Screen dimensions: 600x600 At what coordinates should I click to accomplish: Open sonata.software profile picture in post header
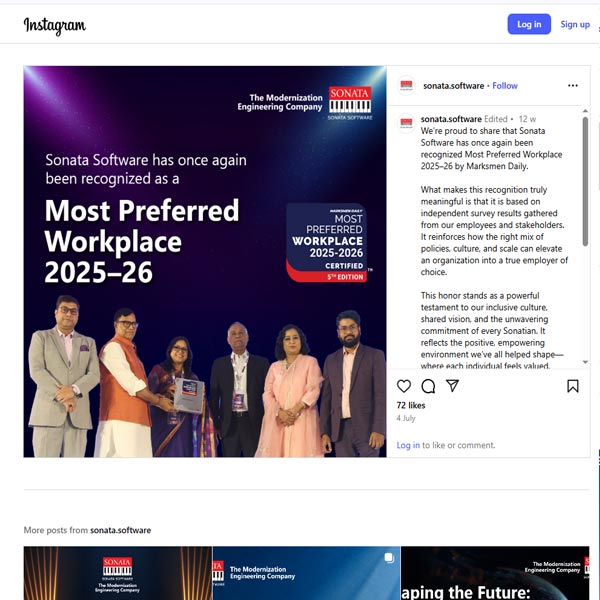[x=406, y=85]
